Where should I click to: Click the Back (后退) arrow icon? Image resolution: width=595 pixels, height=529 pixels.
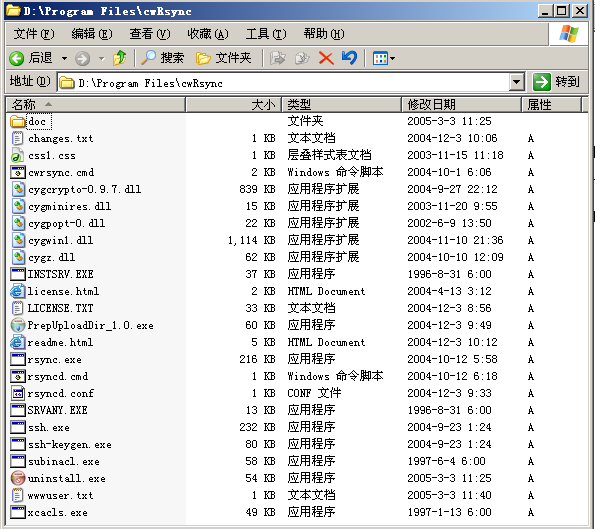[x=16, y=58]
